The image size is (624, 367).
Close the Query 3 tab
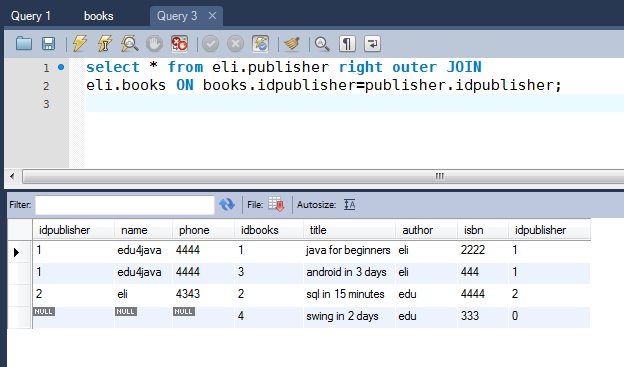click(213, 16)
